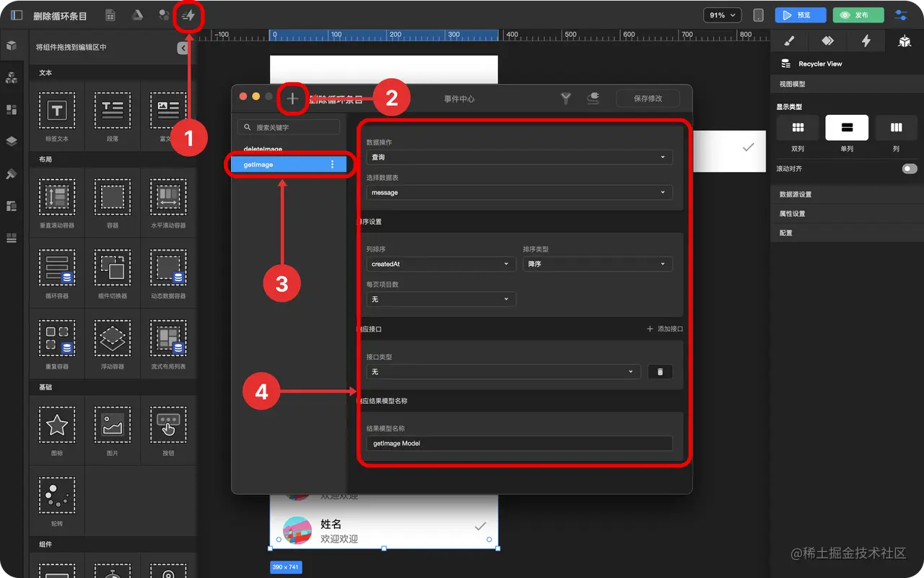
Task: Select the getImage event in list
Action: pos(288,165)
